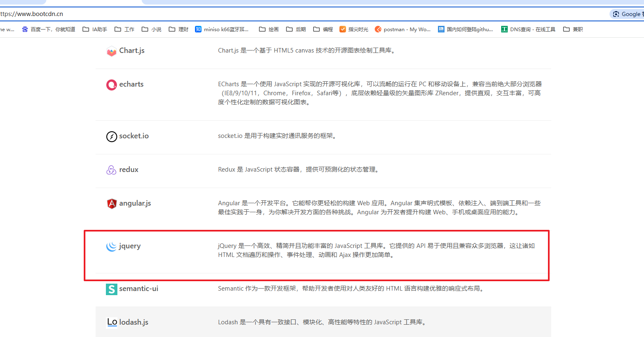The height and width of the screenshot is (337, 644).
Task: Click the Angular description paragraph
Action: pos(380,208)
